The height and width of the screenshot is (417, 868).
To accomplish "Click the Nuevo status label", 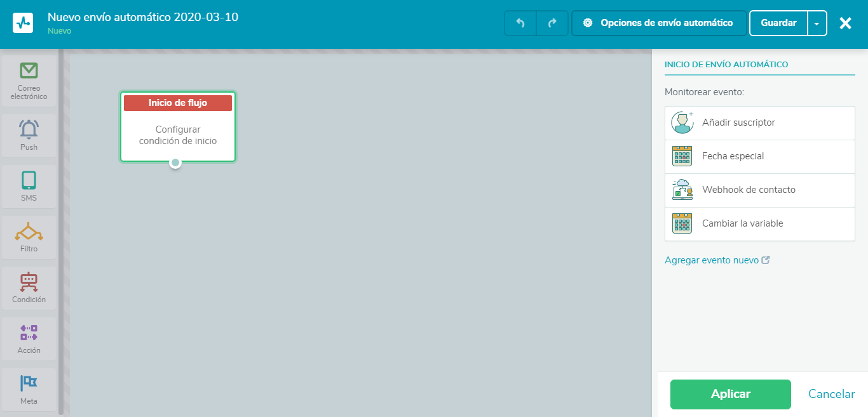I will click(x=60, y=30).
